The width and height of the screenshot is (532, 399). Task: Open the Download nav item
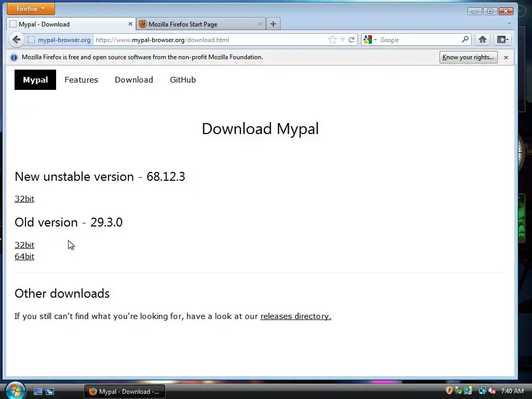[134, 79]
